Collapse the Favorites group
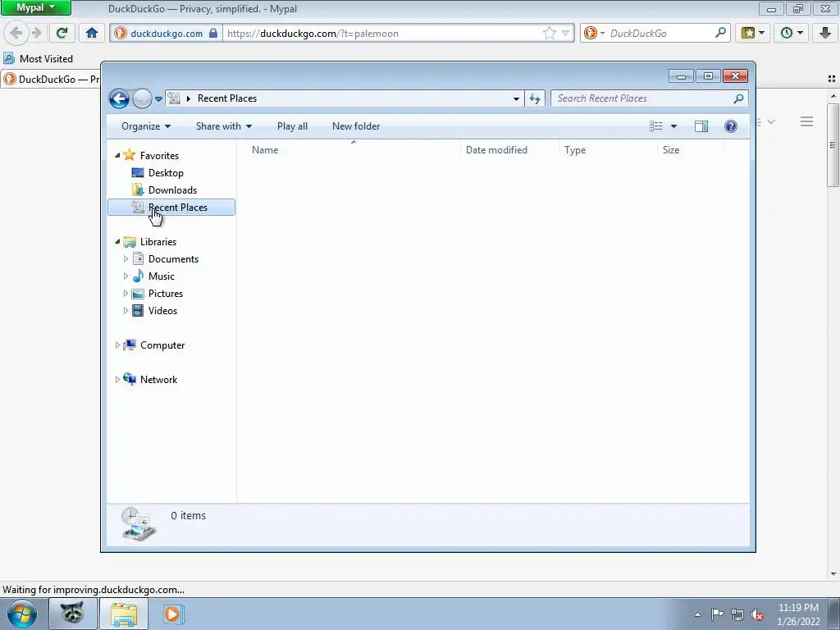 117,155
